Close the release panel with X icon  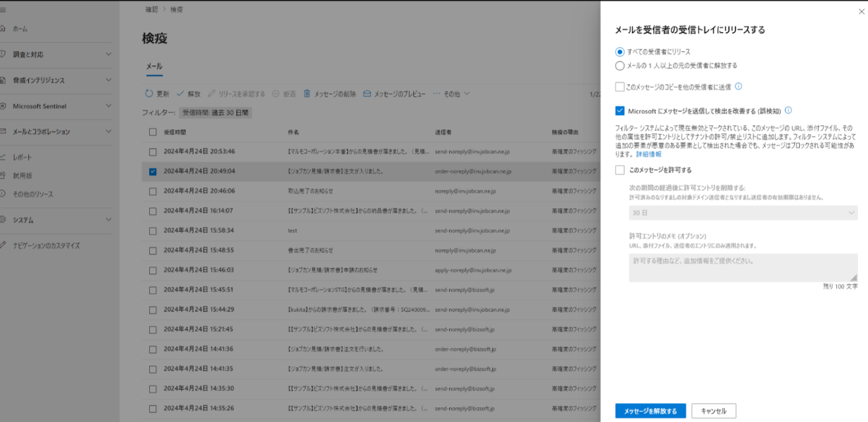(861, 12)
